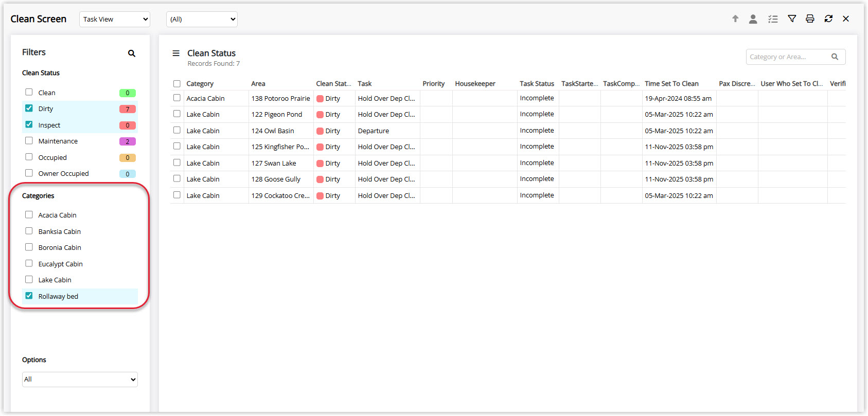Sort by Area column header

click(258, 84)
